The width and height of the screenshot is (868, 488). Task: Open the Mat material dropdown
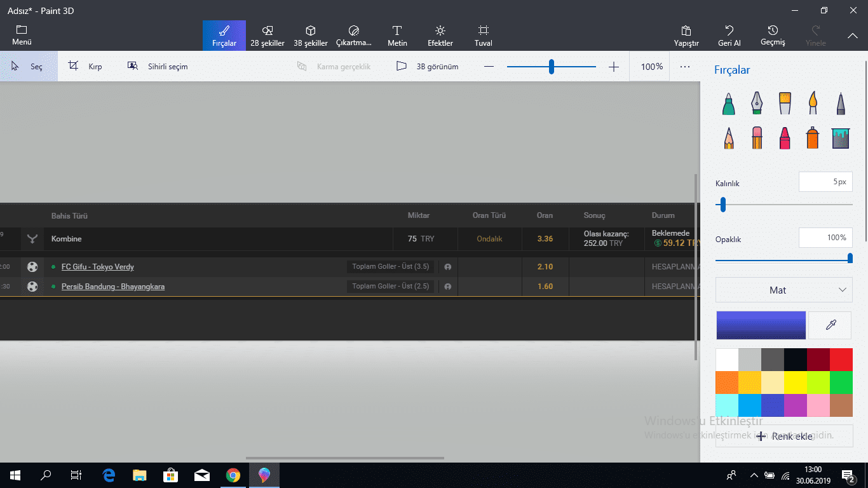tap(783, 290)
